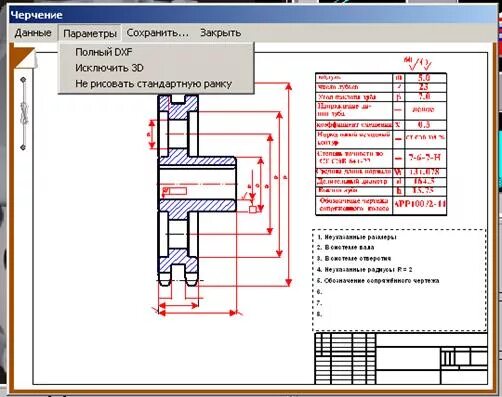Click note 3 В системе отверстия
This screenshot has height=397, width=502.
354,258
